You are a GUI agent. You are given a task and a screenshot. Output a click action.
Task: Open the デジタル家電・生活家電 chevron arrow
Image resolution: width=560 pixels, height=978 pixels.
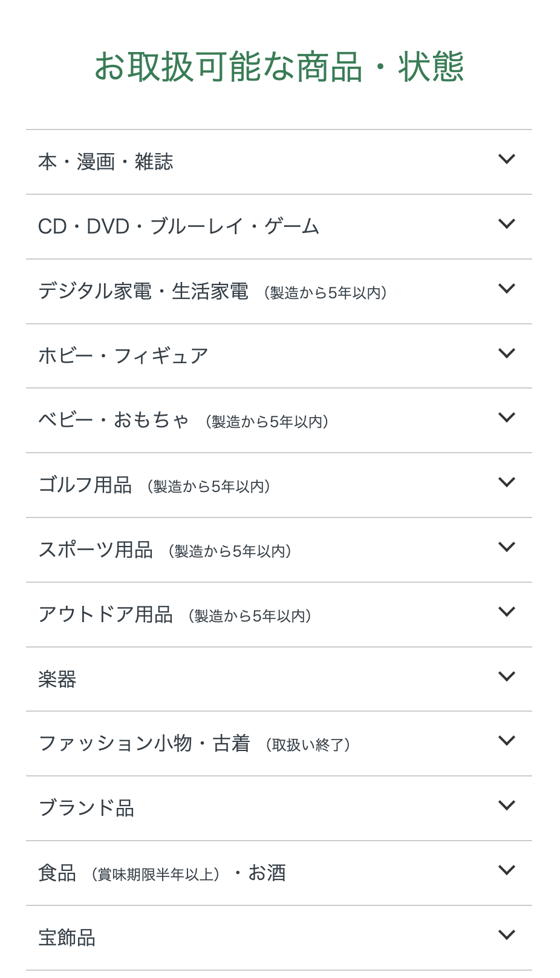[x=506, y=289]
